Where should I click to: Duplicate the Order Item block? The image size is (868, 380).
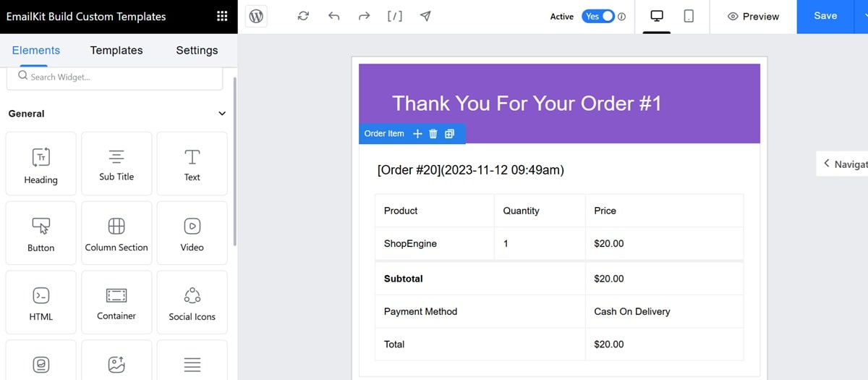[449, 134]
